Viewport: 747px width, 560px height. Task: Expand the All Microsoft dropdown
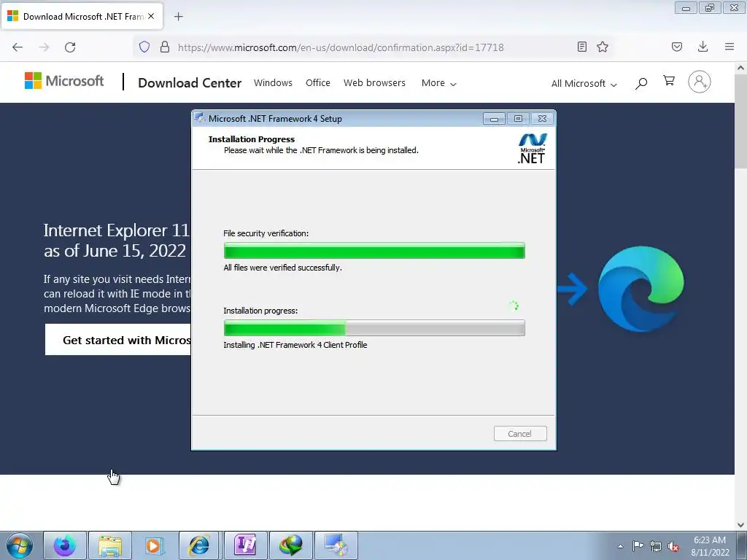click(584, 84)
